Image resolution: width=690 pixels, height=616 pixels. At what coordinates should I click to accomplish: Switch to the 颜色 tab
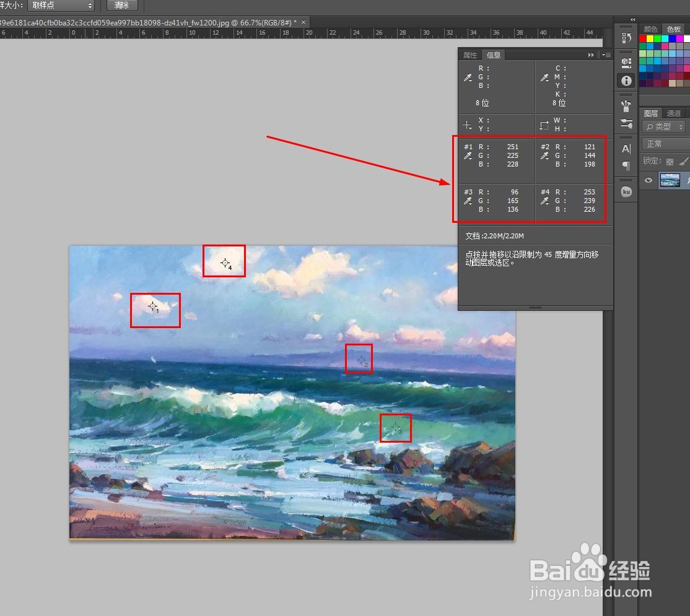[x=650, y=29]
